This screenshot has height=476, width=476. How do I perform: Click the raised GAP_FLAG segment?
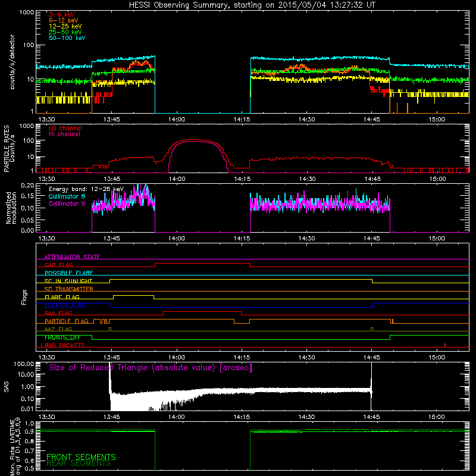coord(202,264)
